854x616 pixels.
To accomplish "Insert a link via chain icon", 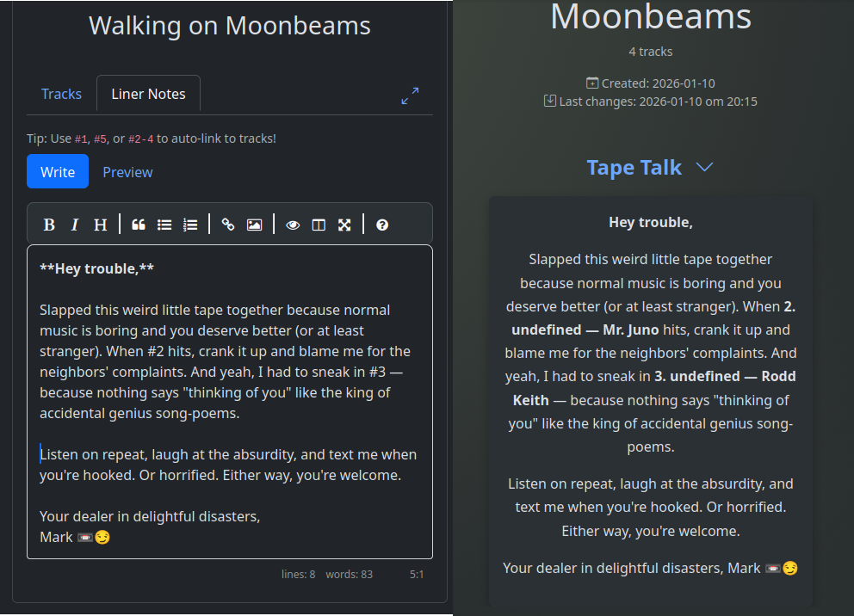I will (228, 225).
